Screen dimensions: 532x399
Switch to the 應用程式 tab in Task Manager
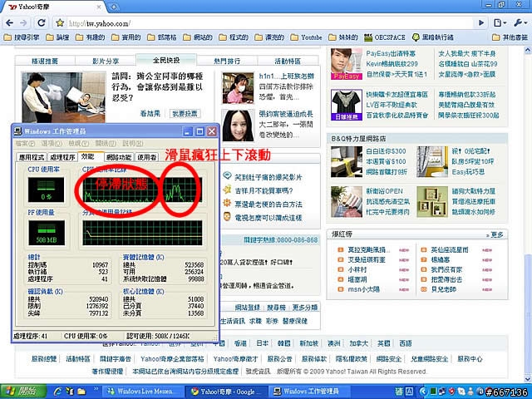tap(32, 157)
